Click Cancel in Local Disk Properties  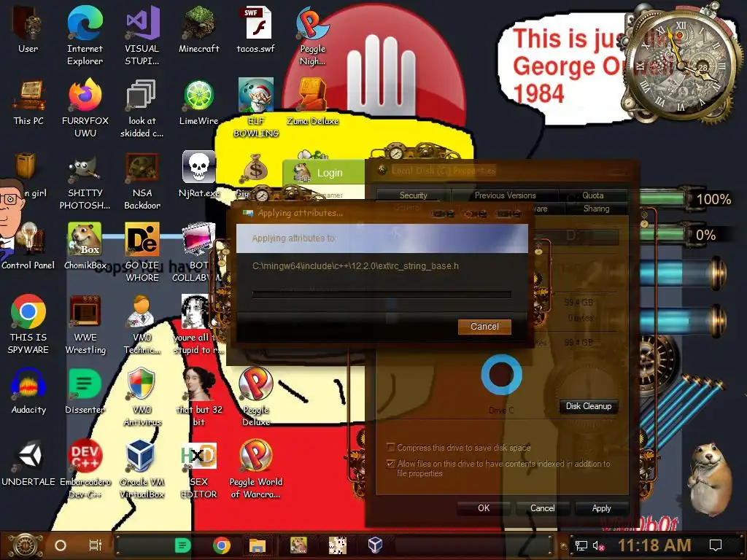[x=543, y=508]
